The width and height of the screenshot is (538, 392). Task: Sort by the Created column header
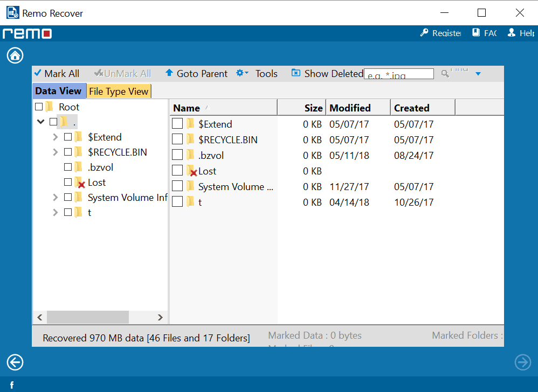point(423,108)
